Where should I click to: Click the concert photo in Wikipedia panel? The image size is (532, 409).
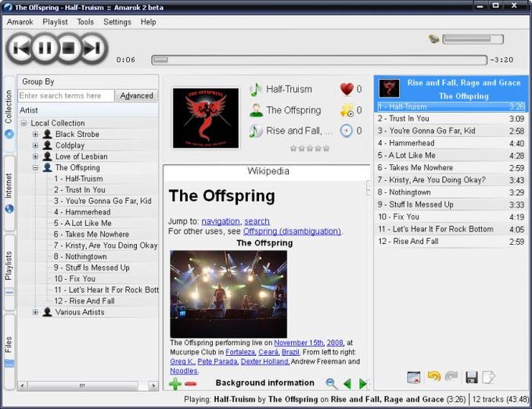228,294
